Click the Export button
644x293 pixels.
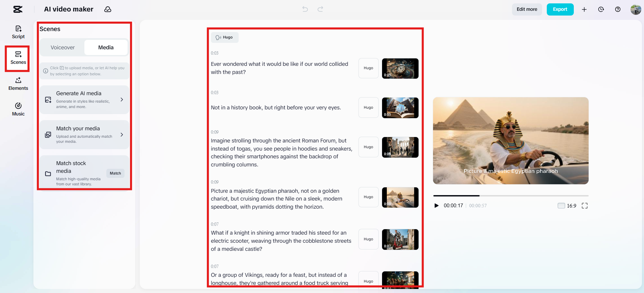(560, 9)
